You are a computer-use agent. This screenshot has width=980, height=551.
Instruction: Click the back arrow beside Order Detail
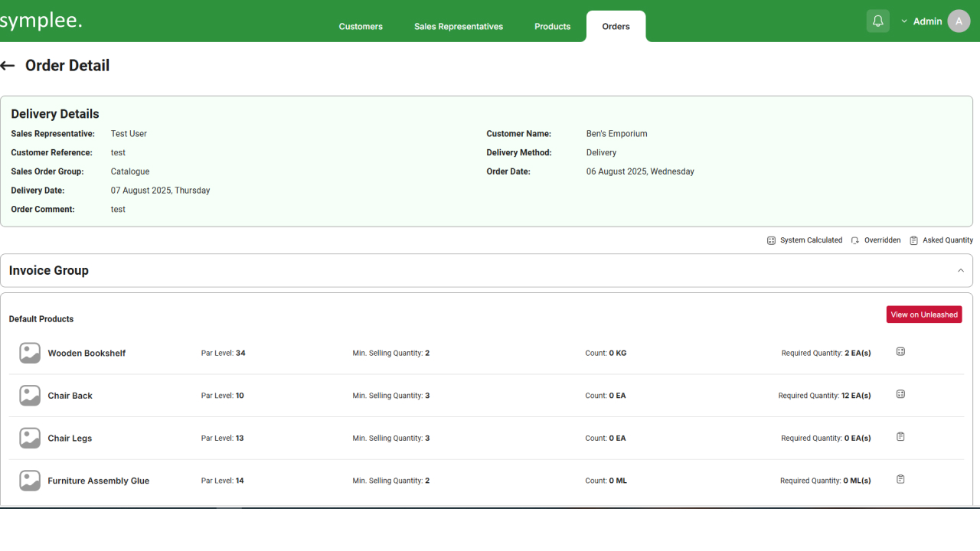[x=8, y=66]
